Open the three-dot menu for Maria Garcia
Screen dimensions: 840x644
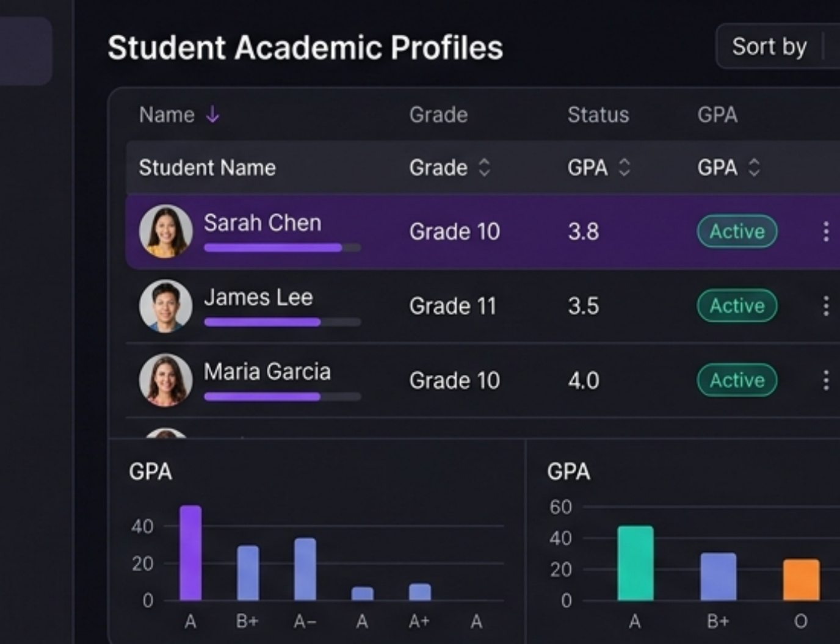(x=826, y=380)
